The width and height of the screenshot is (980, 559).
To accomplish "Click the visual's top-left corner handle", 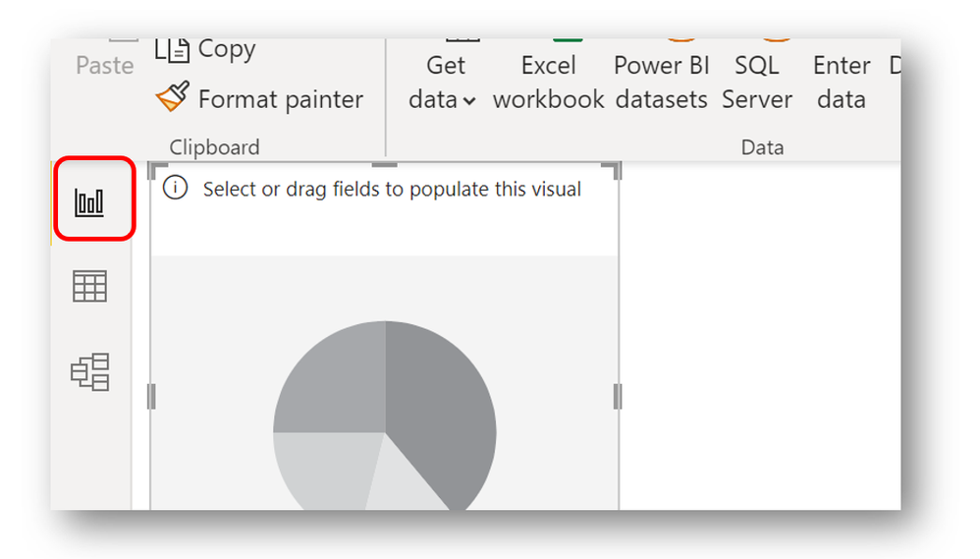I will click(x=153, y=168).
